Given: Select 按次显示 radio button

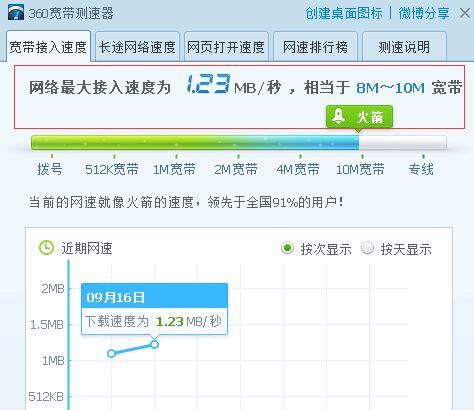Looking at the screenshot, I should click(x=287, y=248).
